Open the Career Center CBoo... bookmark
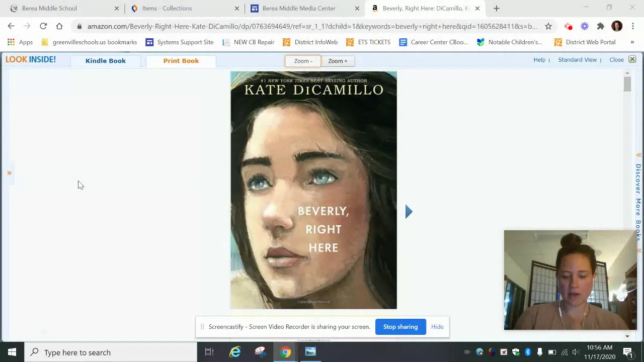Viewport: 644px width, 362px height. pyautogui.click(x=434, y=42)
